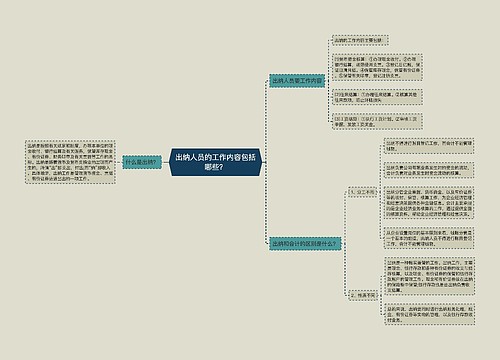This screenshot has width=500, height=360.
Task: Click the 什么是出纳? branch node
Action: click(142, 162)
